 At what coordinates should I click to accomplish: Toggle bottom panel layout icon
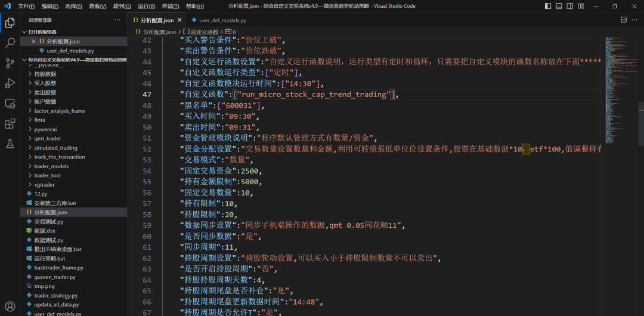559,6
